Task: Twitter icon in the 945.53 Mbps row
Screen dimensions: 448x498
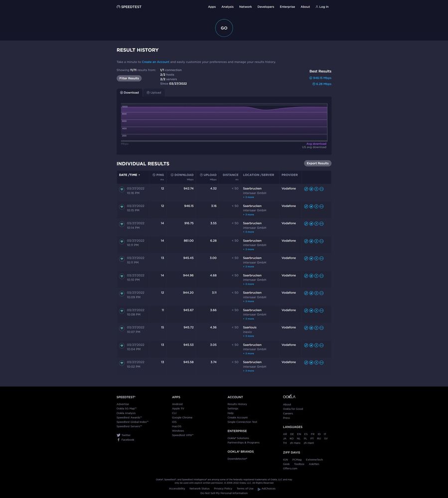Action: point(311,345)
